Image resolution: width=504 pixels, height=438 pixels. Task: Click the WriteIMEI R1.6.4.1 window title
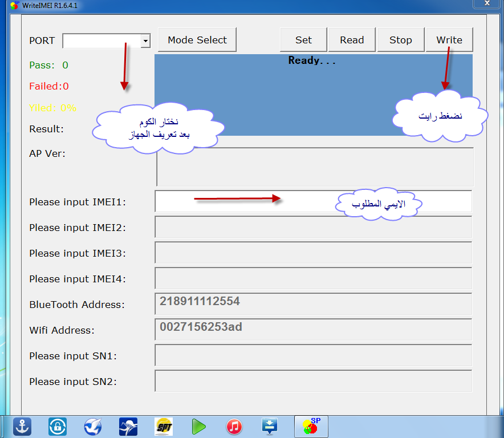click(50, 6)
